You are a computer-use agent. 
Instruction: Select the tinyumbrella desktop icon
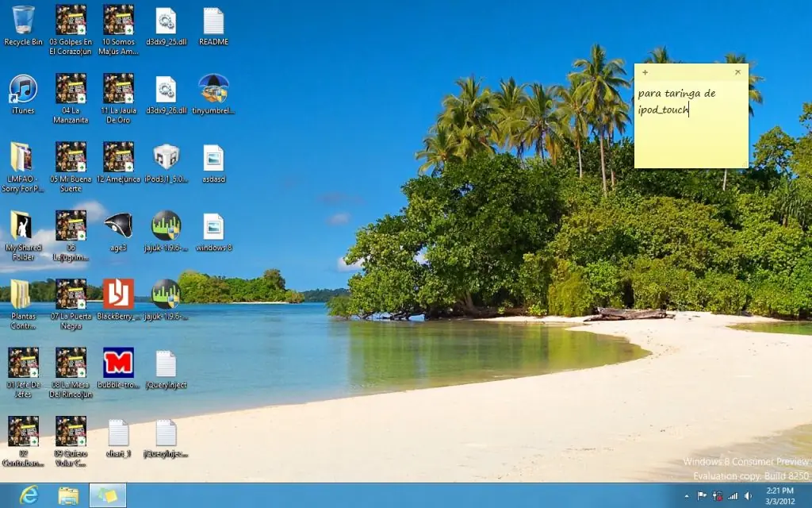(213, 90)
